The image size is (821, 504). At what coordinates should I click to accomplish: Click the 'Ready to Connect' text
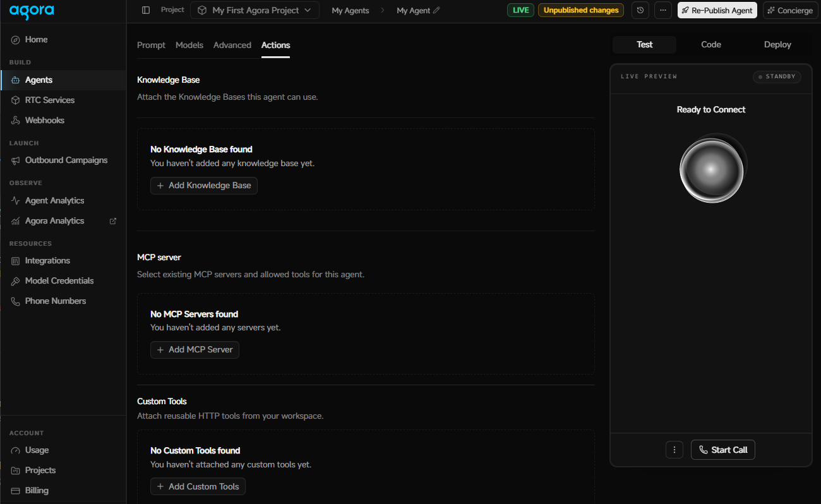711,110
